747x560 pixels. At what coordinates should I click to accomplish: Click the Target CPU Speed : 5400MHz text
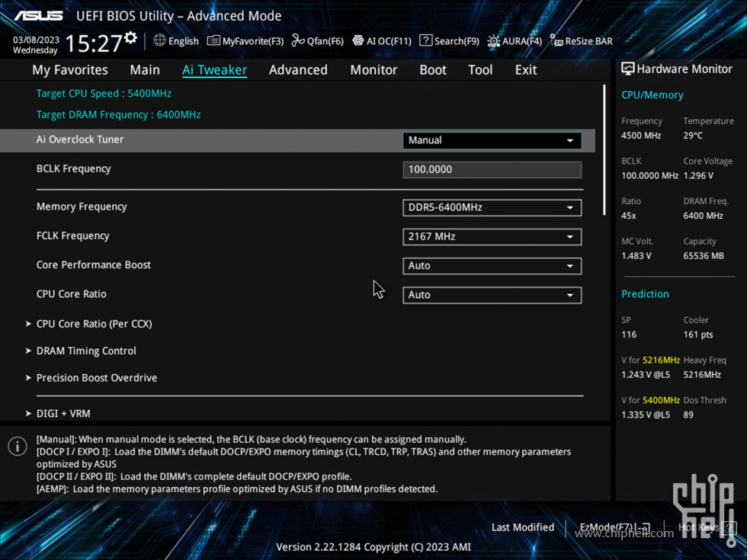104,93
